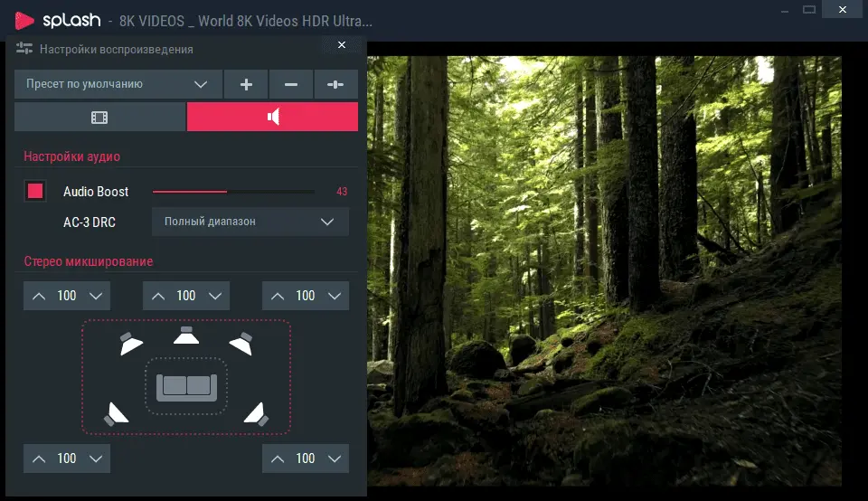
Task: Close the 'Настройки воспроизведения' panel
Action: pyautogui.click(x=342, y=45)
